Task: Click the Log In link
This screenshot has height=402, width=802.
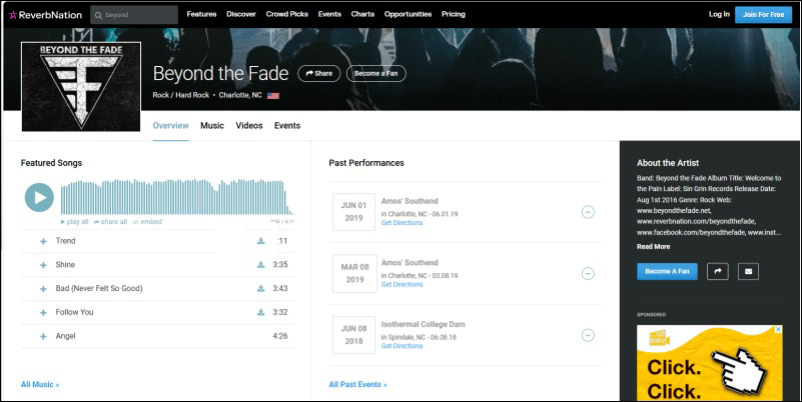Action: (x=719, y=14)
